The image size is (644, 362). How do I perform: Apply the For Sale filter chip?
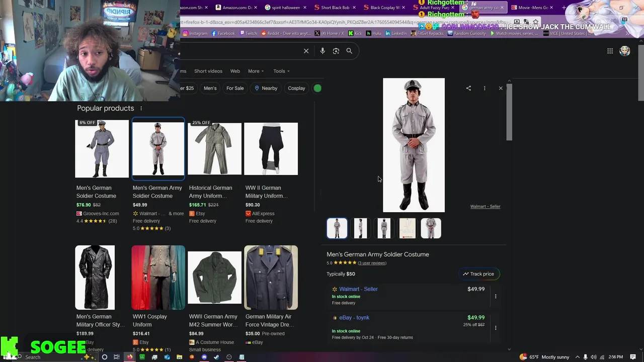point(235,88)
